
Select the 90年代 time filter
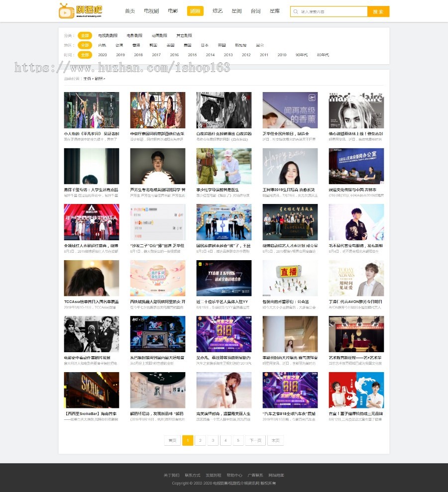[302, 55]
